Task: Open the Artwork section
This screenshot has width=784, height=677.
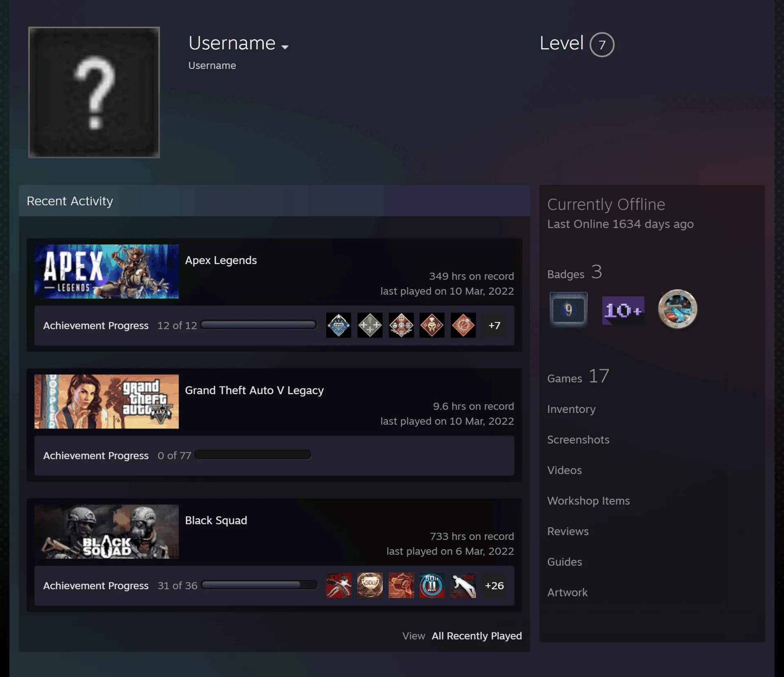Action: click(568, 593)
